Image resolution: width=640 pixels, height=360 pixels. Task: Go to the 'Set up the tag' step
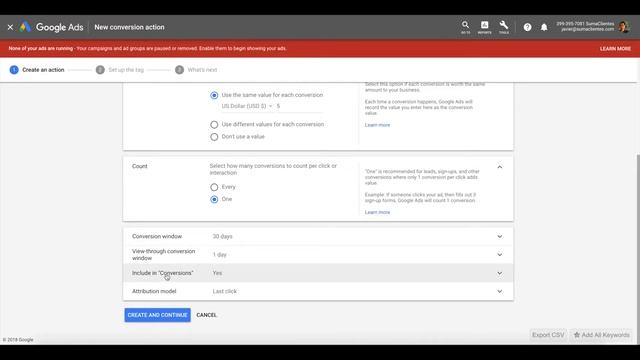[x=120, y=70]
